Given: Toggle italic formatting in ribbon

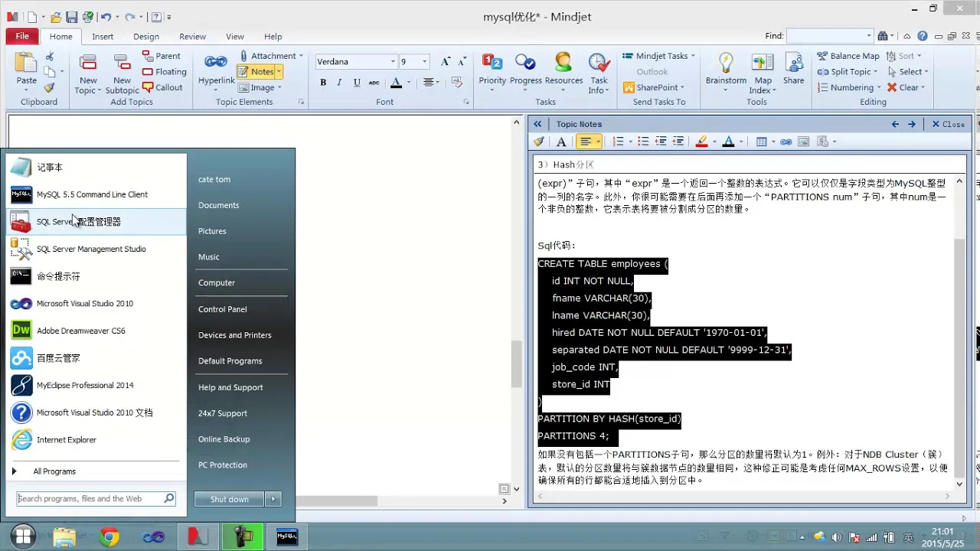Looking at the screenshot, I should coord(340,83).
